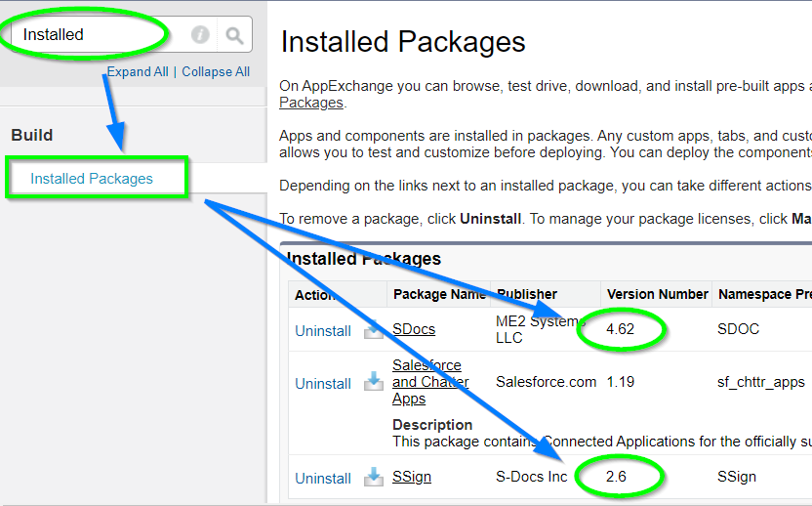Open the quick find info icon
The image size is (812, 506).
point(200,35)
